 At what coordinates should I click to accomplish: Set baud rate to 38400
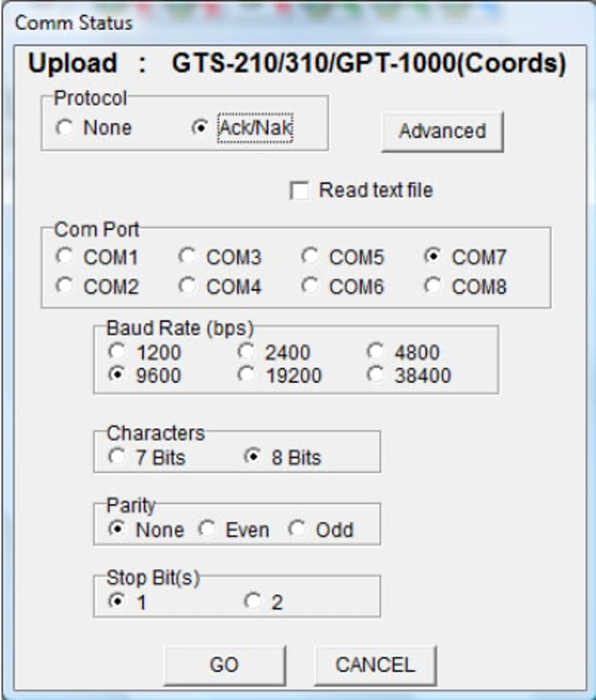(377, 375)
